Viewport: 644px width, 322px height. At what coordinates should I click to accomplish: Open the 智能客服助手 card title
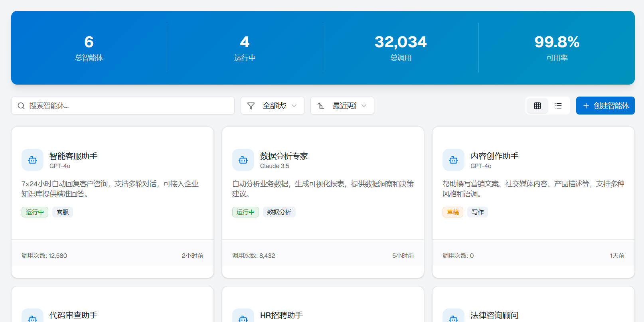click(73, 156)
